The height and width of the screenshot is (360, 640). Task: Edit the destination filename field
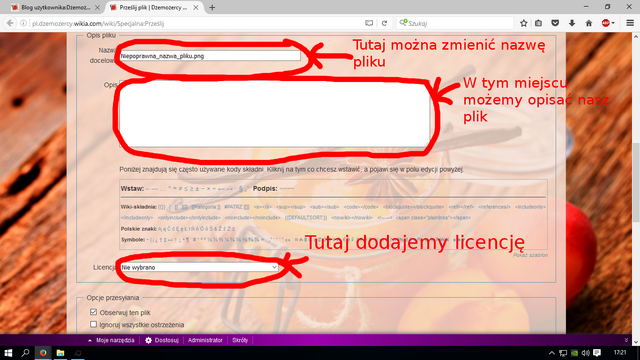210,56
